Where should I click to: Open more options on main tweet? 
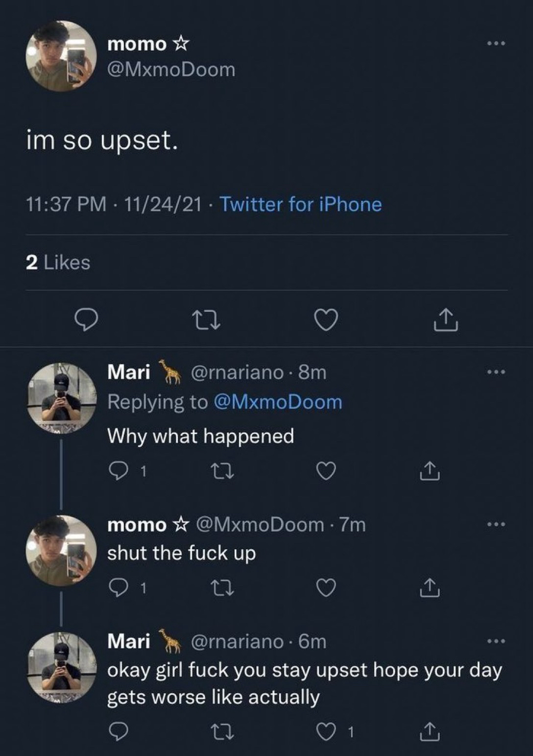click(x=496, y=44)
